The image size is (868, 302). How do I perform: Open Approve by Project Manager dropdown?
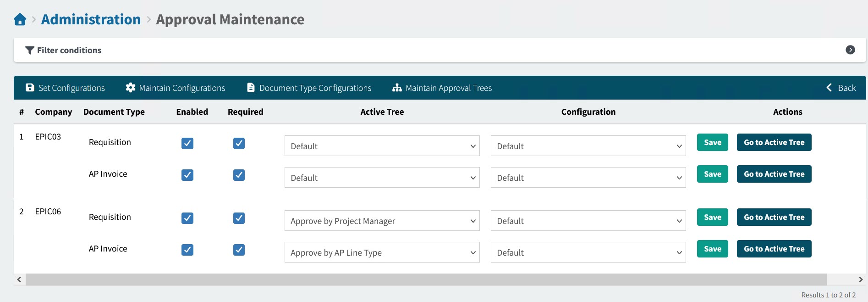point(382,221)
